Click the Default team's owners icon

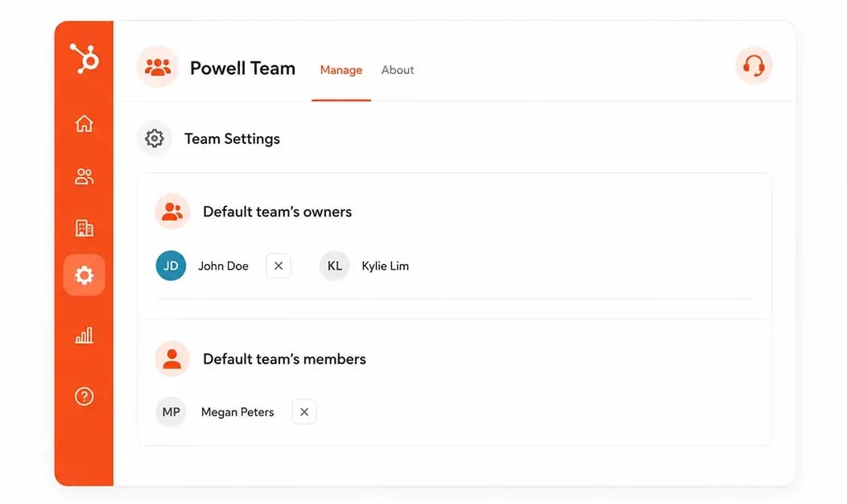(x=172, y=211)
